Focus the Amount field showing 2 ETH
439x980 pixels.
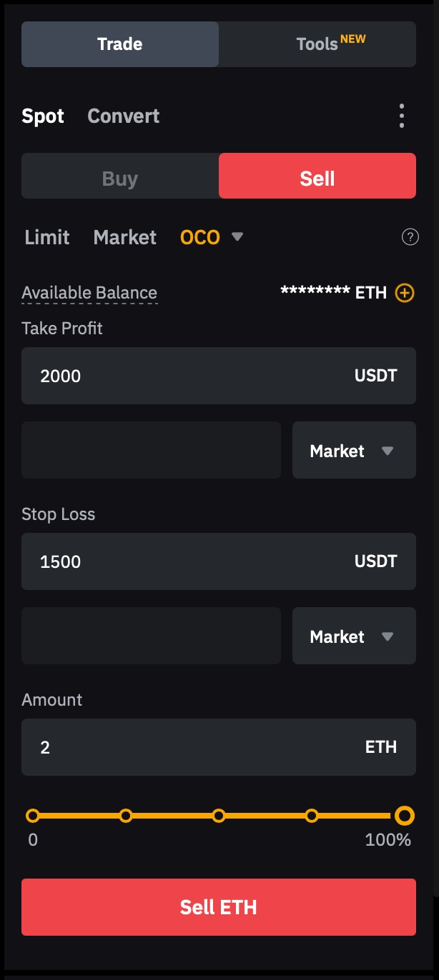186,748
